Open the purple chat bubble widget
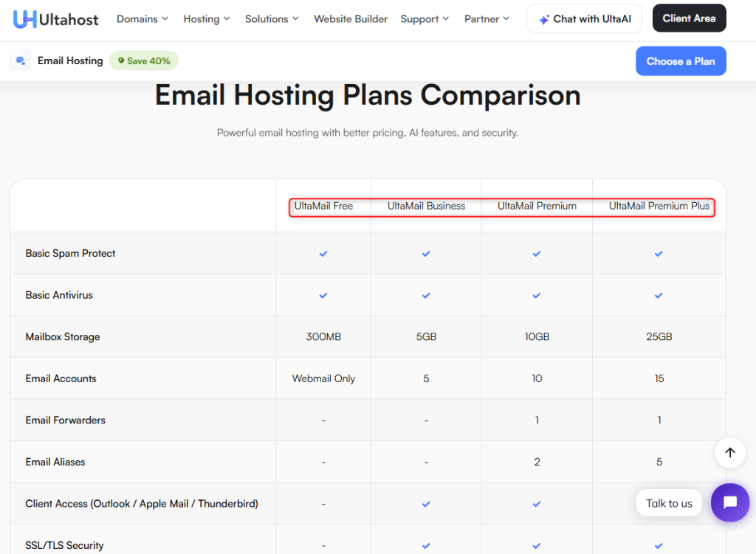Image resolution: width=756 pixels, height=554 pixels. point(729,502)
